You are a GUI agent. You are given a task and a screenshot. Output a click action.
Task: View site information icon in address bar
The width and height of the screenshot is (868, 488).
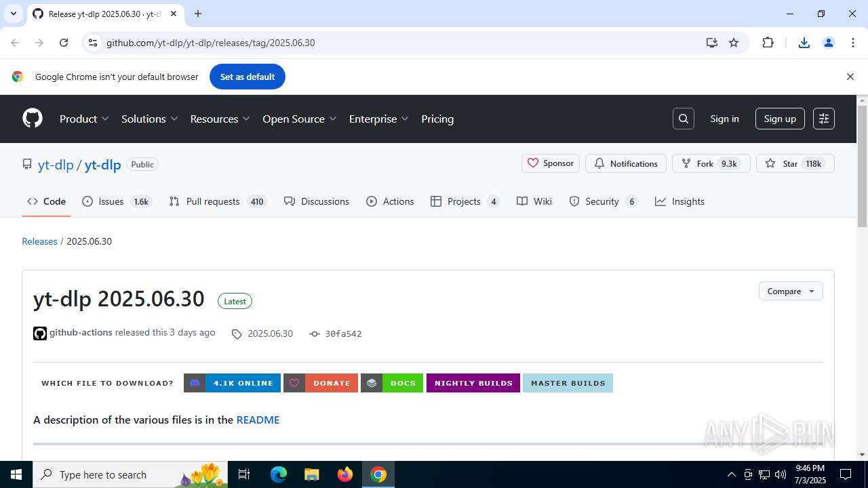(x=93, y=43)
